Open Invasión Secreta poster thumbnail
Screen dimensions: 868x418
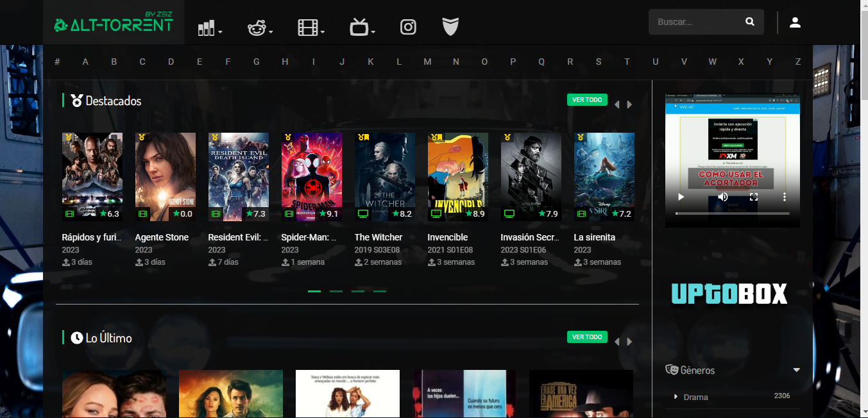531,177
